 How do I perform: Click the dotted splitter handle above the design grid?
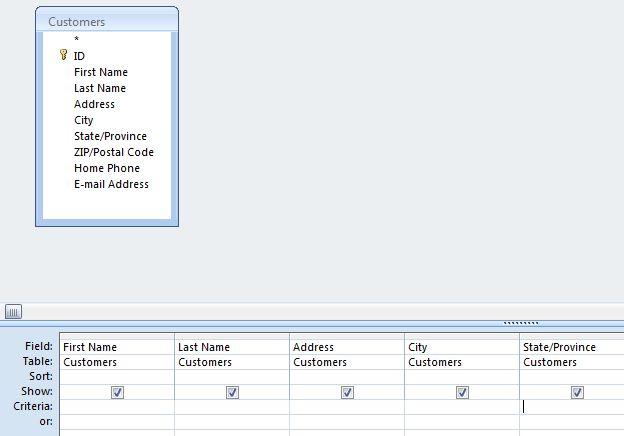pos(520,323)
